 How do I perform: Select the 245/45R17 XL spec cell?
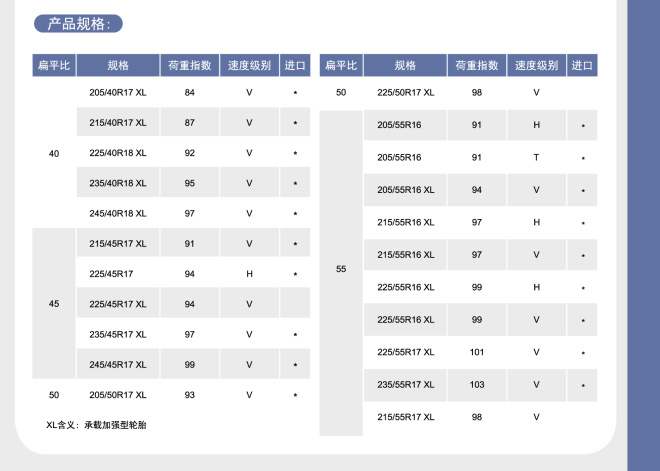pos(118,365)
